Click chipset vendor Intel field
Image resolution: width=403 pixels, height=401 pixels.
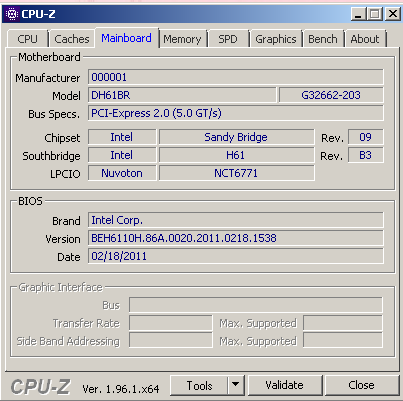pyautogui.click(x=122, y=137)
